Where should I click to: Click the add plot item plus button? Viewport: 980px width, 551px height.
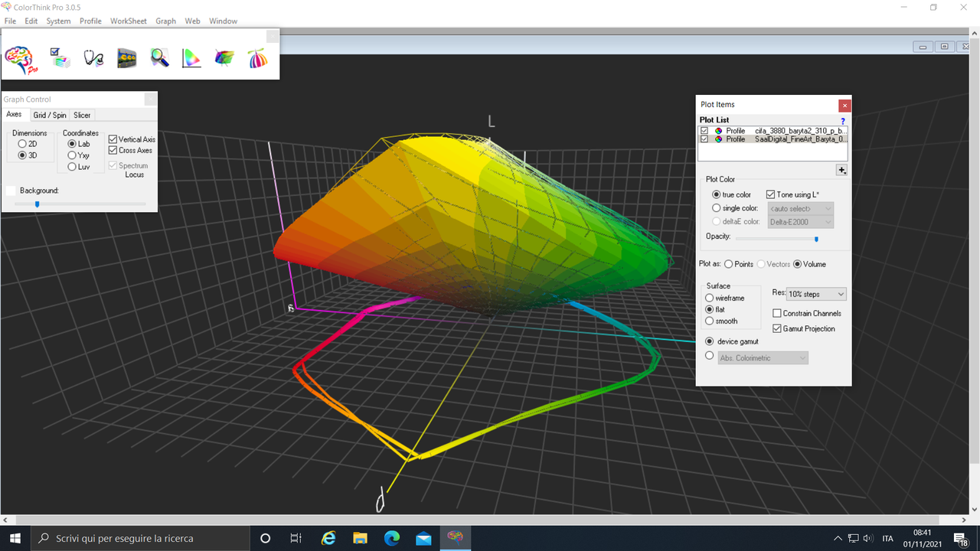coord(842,170)
